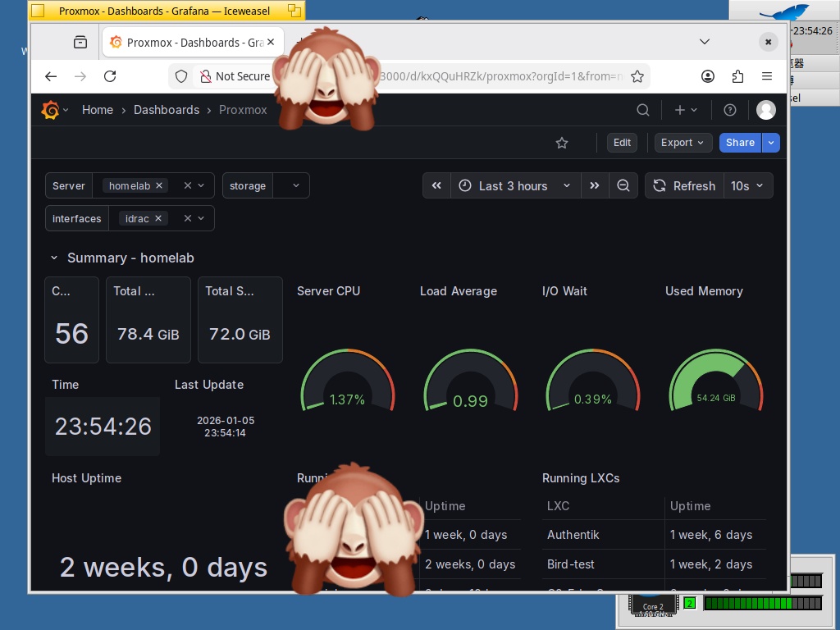Remove the homelab server tag
The width and height of the screenshot is (840, 630).
click(x=159, y=185)
